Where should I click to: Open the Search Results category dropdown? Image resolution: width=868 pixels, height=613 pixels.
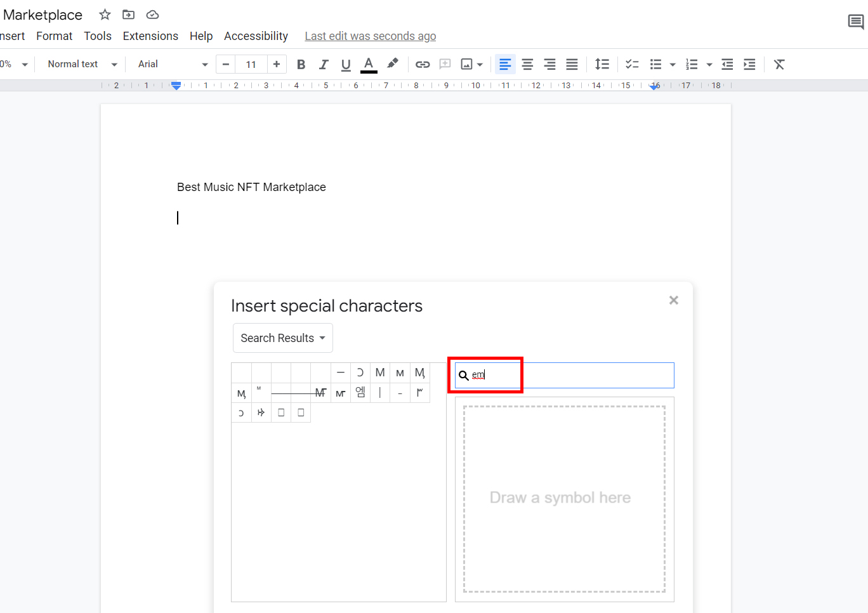click(x=282, y=338)
